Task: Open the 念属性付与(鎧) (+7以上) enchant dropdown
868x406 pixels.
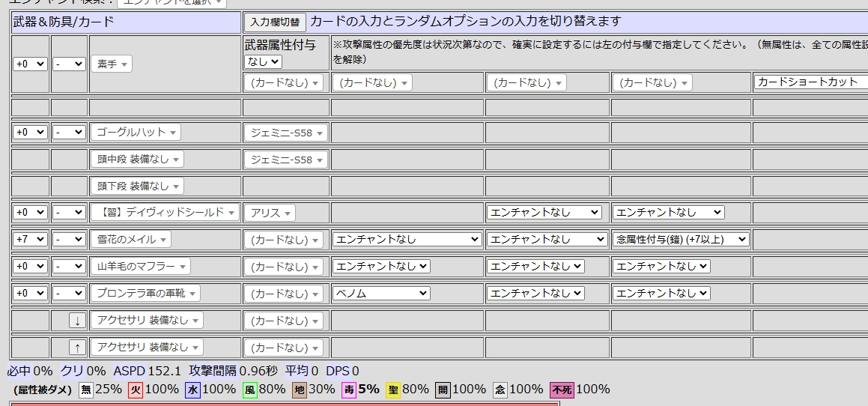Action: 681,239
